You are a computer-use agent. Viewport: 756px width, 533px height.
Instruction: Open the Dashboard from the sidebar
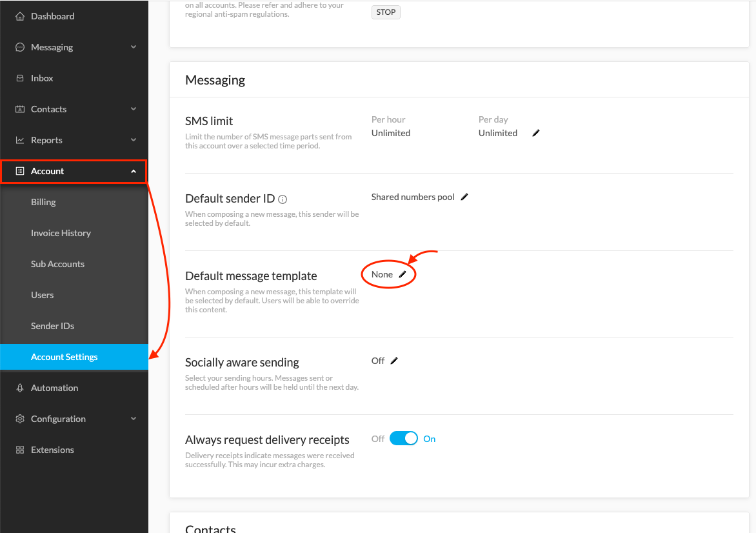[52, 15]
